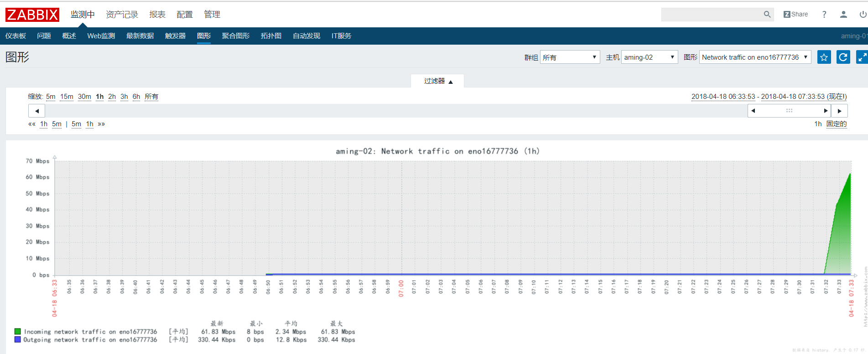Viewport: 868px width, 354px height.
Task: Open the help question mark icon
Action: coord(824,15)
